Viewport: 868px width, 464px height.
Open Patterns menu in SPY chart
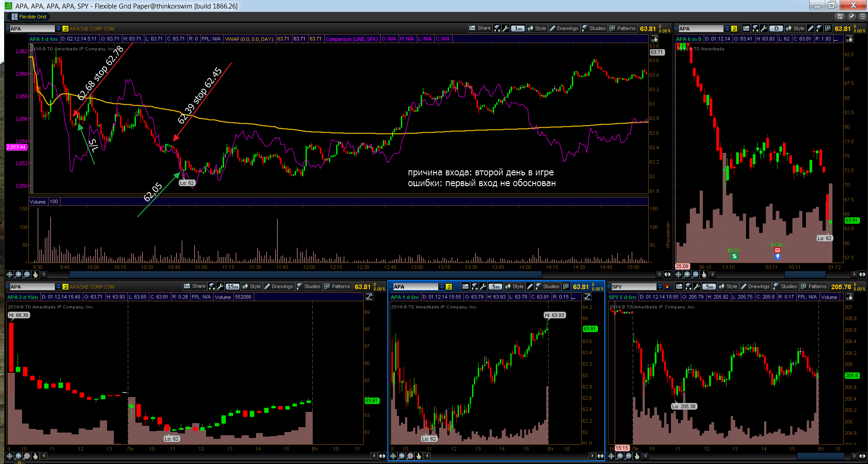[814, 286]
